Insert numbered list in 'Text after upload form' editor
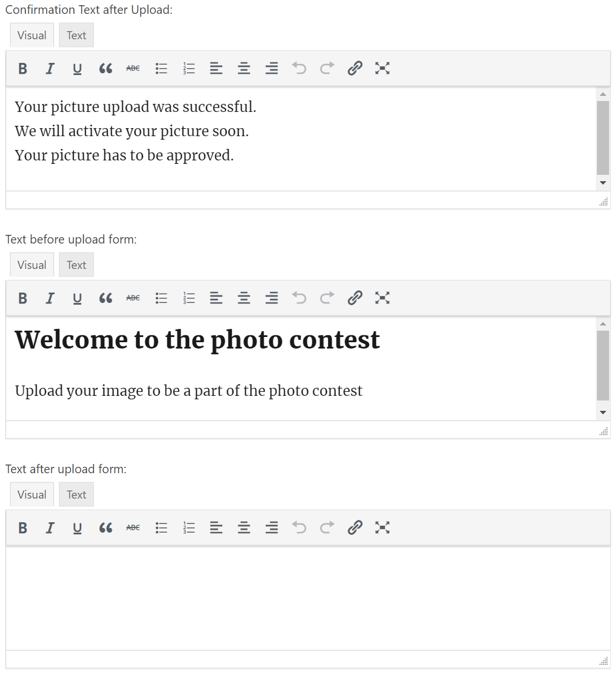 pos(189,527)
